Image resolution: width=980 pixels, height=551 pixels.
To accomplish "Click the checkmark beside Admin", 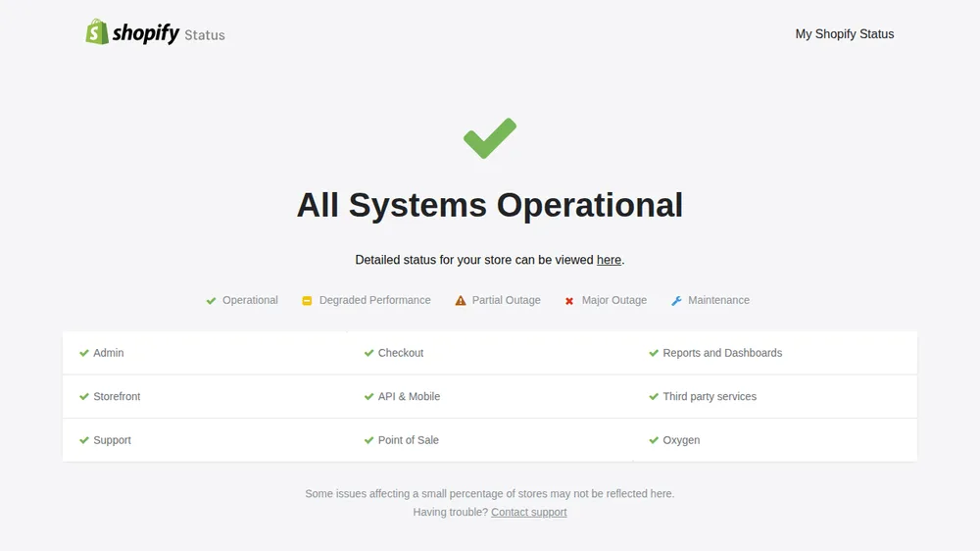I will coord(84,353).
